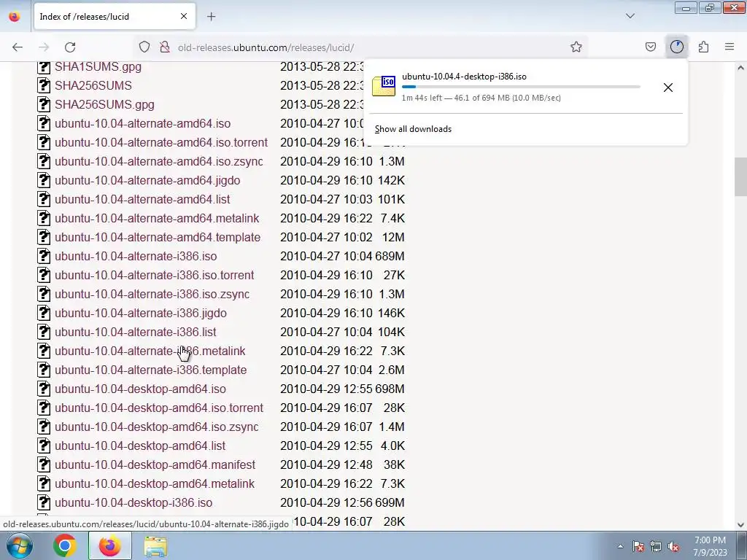
Task: Download ubuntu-10.04-alternate-i386.iso
Action: tap(136, 256)
